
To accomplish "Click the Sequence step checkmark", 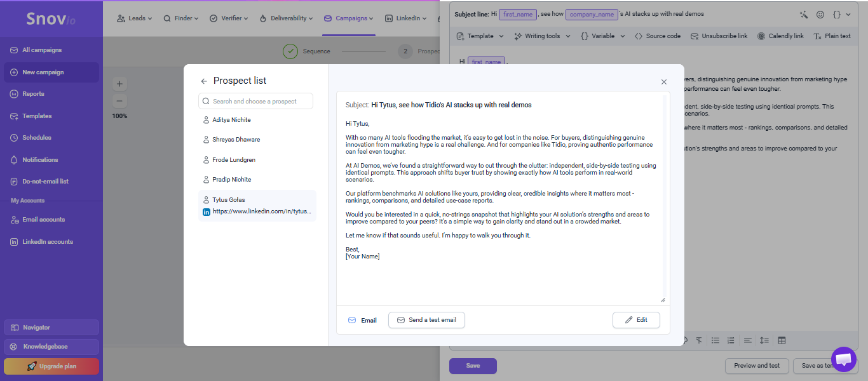I will pos(290,51).
